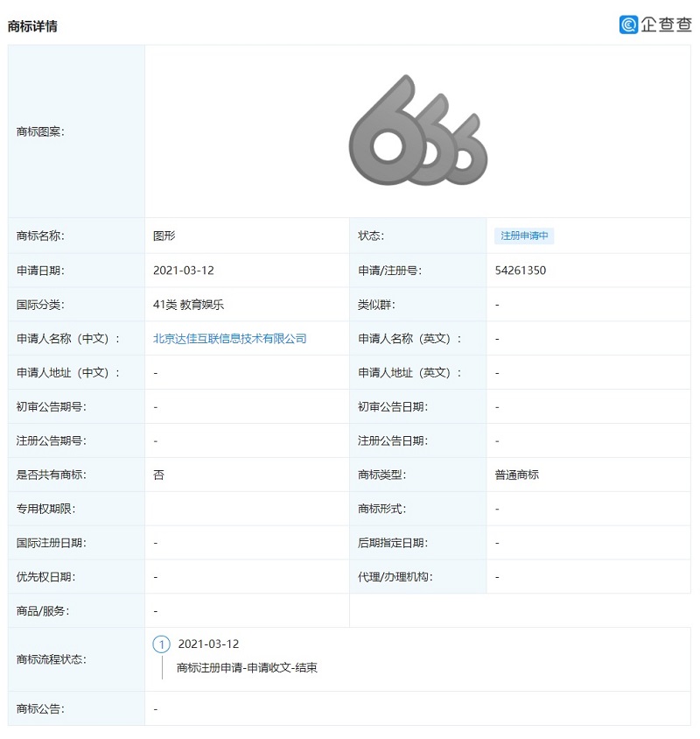Screen dimensions: 700x739
Task: Select the date value in the 申请日期 row
Action: coord(183,271)
